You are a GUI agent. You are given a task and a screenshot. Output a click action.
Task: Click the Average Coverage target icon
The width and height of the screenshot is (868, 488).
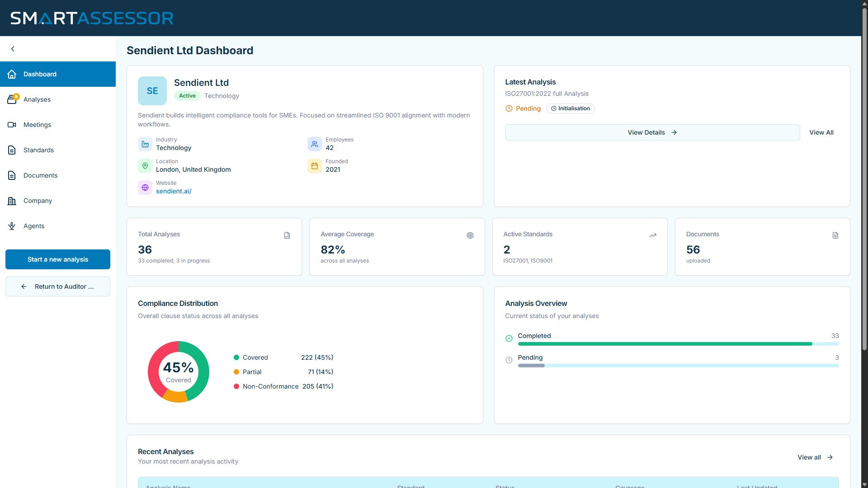coord(470,235)
